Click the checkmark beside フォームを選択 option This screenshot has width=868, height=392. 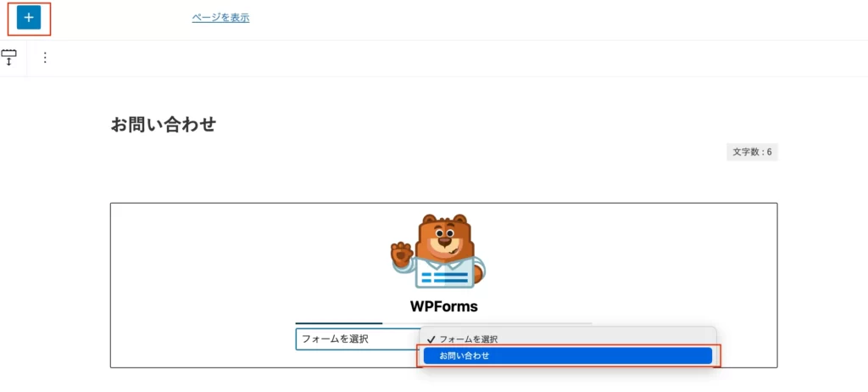pyautogui.click(x=431, y=339)
